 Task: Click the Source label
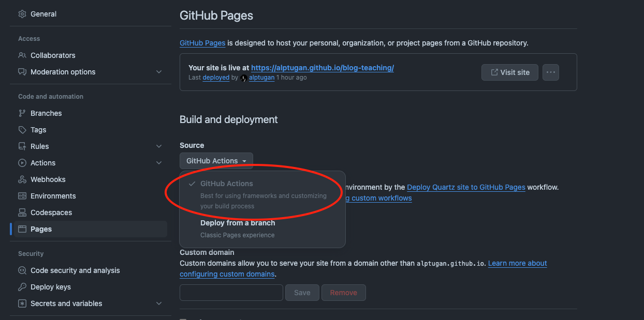192,145
